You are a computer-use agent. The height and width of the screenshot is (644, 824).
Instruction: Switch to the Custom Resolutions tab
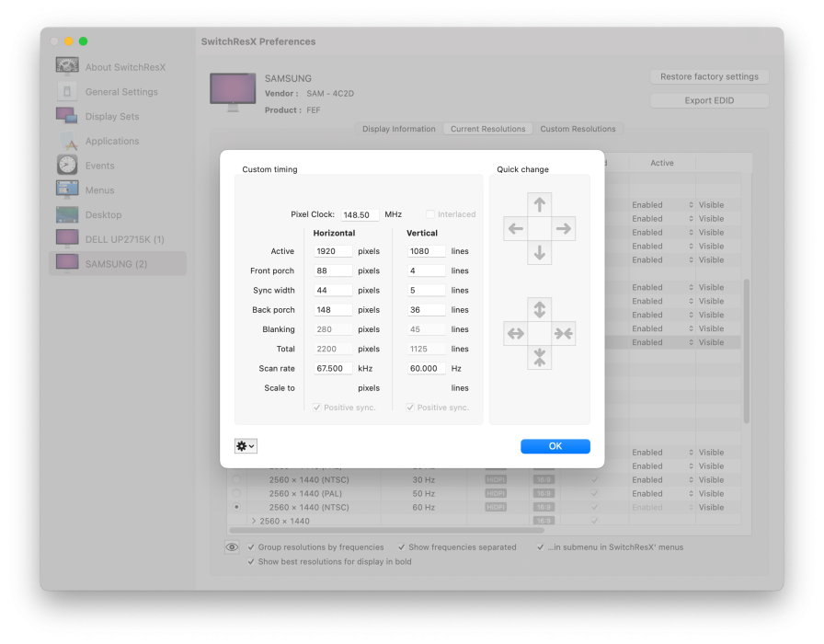tap(578, 129)
